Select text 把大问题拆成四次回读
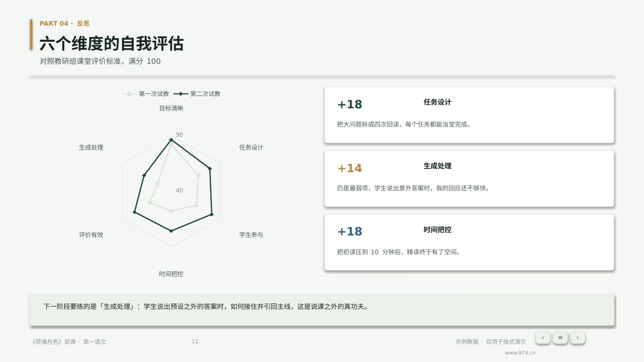Screen dimensions: 644x362 pos(369,124)
